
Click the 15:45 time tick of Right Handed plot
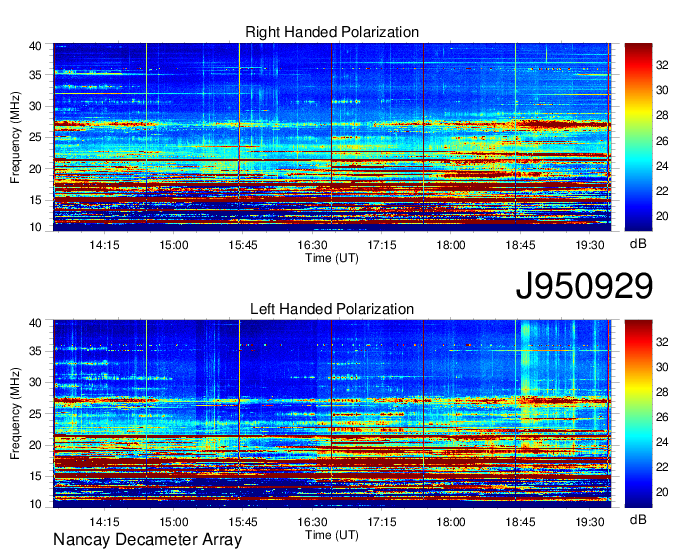point(243,245)
